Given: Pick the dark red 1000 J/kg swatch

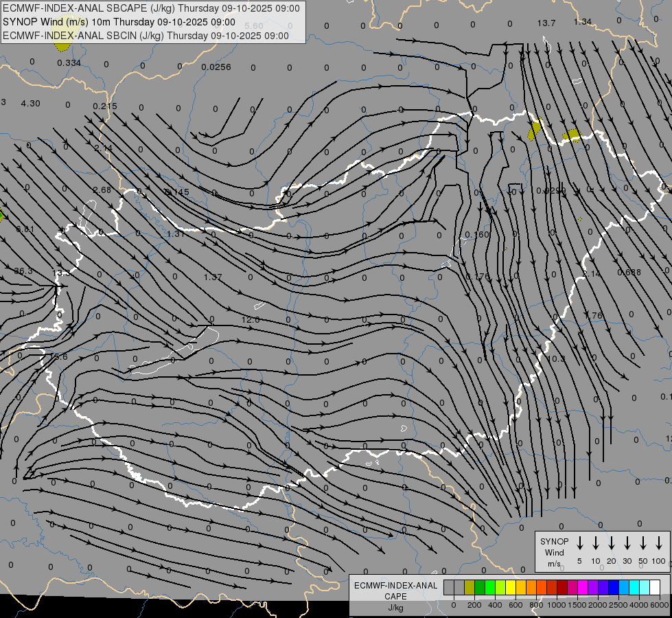Looking at the screenshot, I should coord(562,587).
